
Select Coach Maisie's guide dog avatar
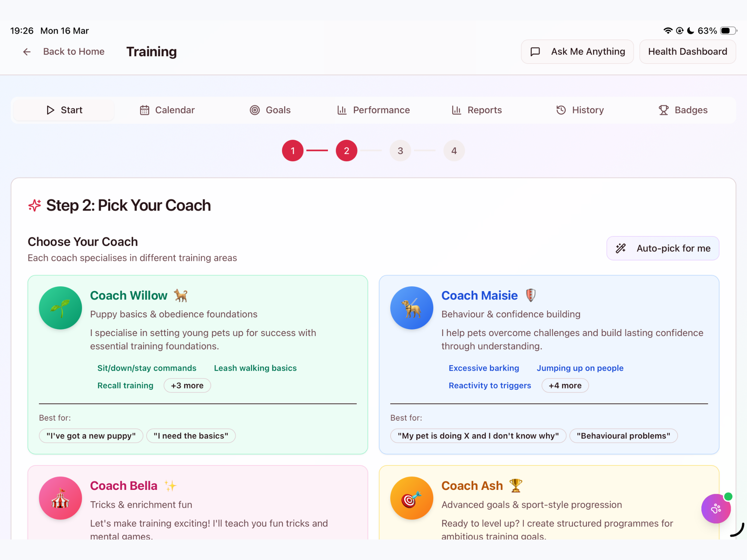[412, 308]
